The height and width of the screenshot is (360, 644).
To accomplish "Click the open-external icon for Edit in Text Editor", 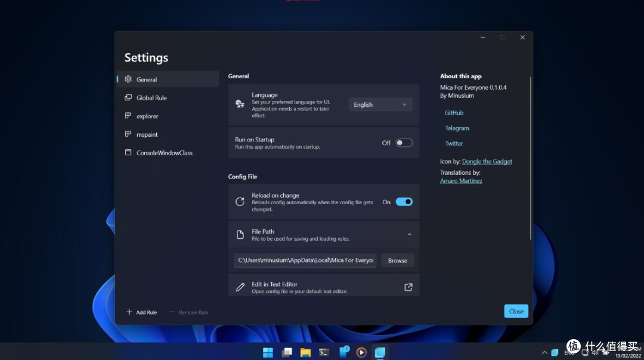I will pos(408,287).
